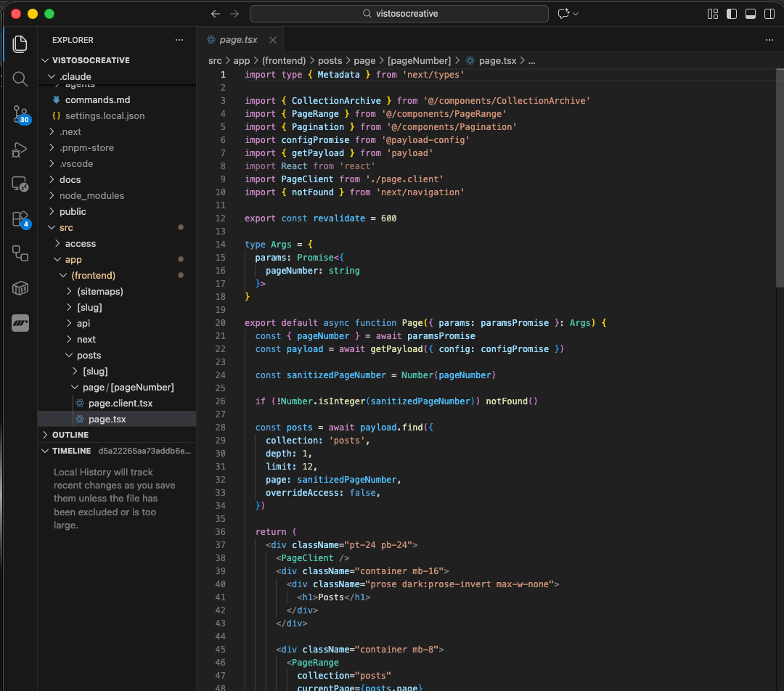Open the Run and Debug view
The width and height of the screenshot is (784, 691).
pyautogui.click(x=20, y=150)
